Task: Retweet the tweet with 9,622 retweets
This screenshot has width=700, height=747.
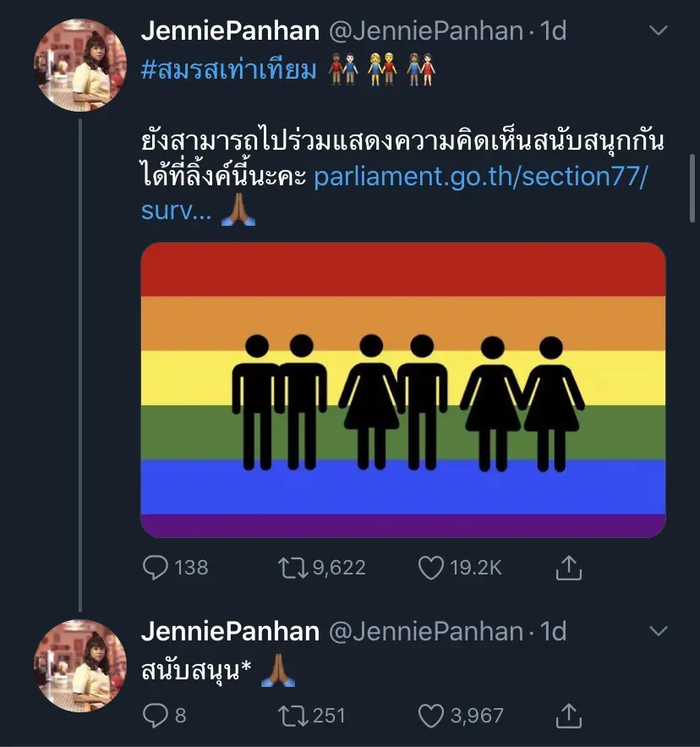Action: (293, 567)
